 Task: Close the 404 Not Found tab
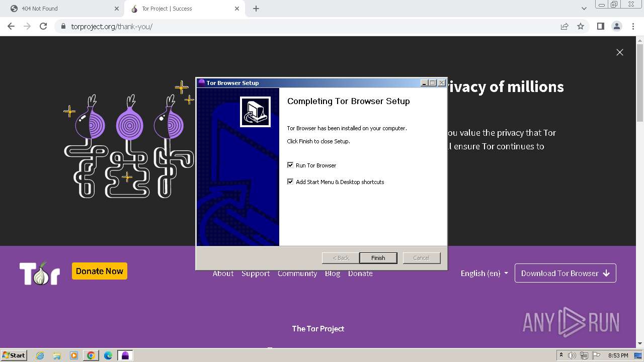pos(117,9)
